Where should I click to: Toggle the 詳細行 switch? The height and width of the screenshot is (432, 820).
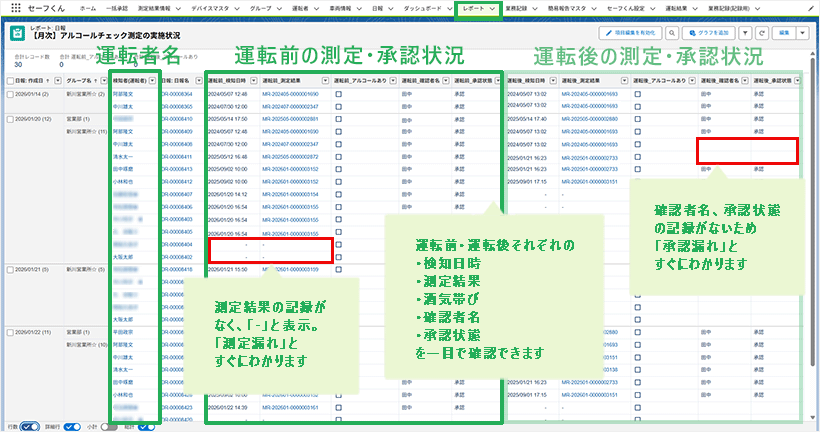pyautogui.click(x=72, y=427)
